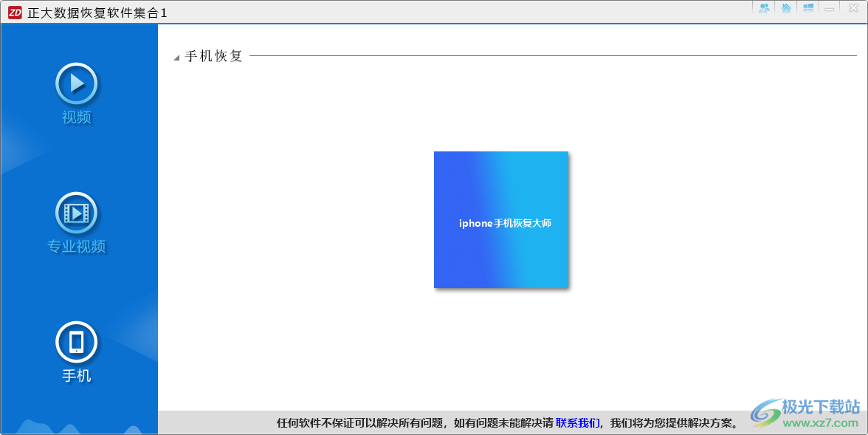The image size is (868, 435).
Task: Click the Windows logo icon in title bar
Action: pyautogui.click(x=808, y=8)
